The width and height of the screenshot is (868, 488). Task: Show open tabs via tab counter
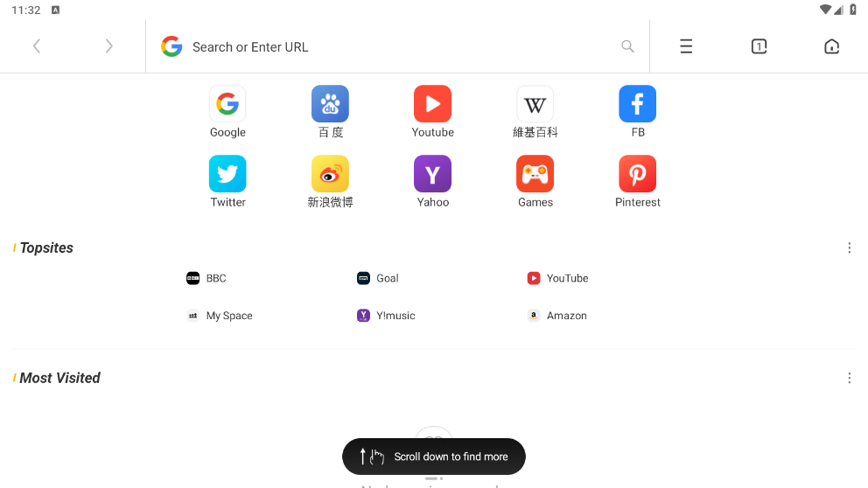point(759,46)
